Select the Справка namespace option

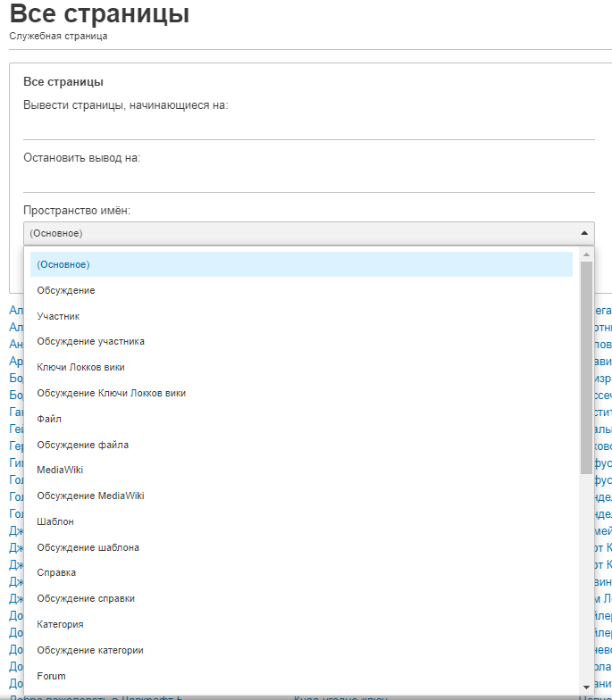[301, 573]
